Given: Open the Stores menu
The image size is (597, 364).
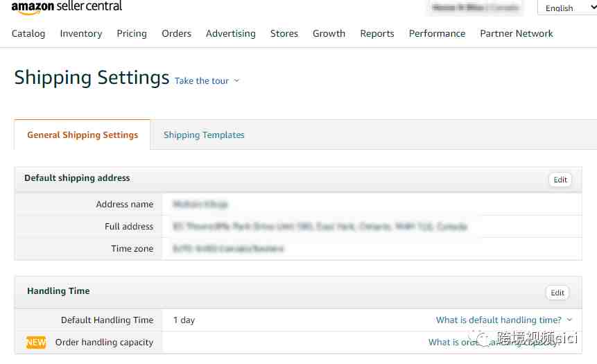Looking at the screenshot, I should pyautogui.click(x=284, y=33).
